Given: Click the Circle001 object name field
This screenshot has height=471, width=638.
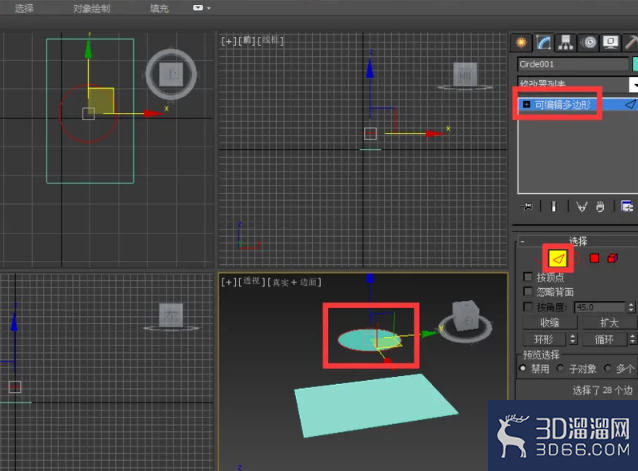Looking at the screenshot, I should pyautogui.click(x=573, y=64).
